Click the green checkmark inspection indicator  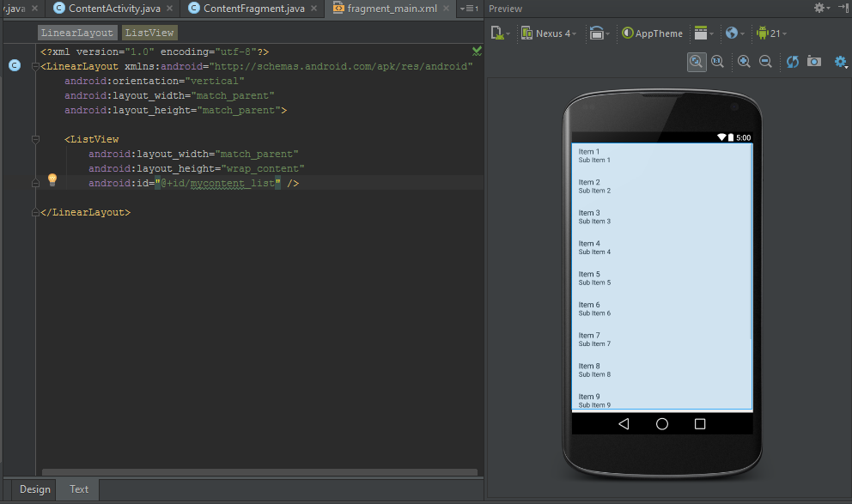tap(477, 51)
